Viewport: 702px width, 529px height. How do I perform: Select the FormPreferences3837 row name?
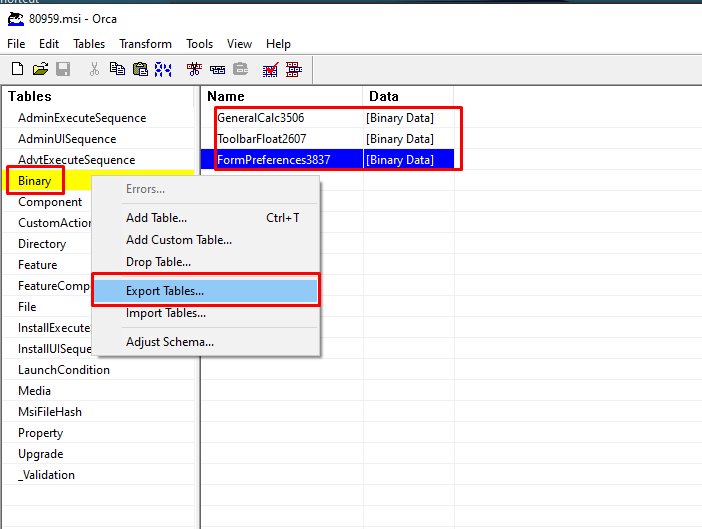[x=274, y=160]
